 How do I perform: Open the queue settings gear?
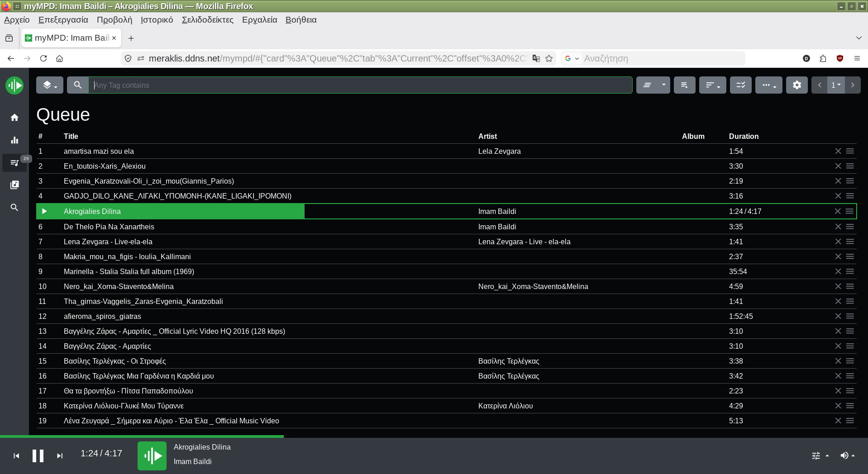point(796,85)
